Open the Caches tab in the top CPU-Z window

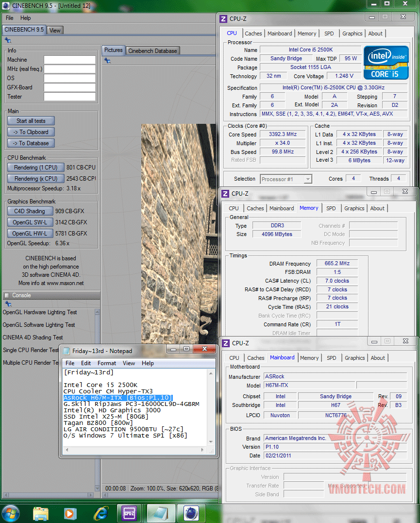tap(253, 34)
